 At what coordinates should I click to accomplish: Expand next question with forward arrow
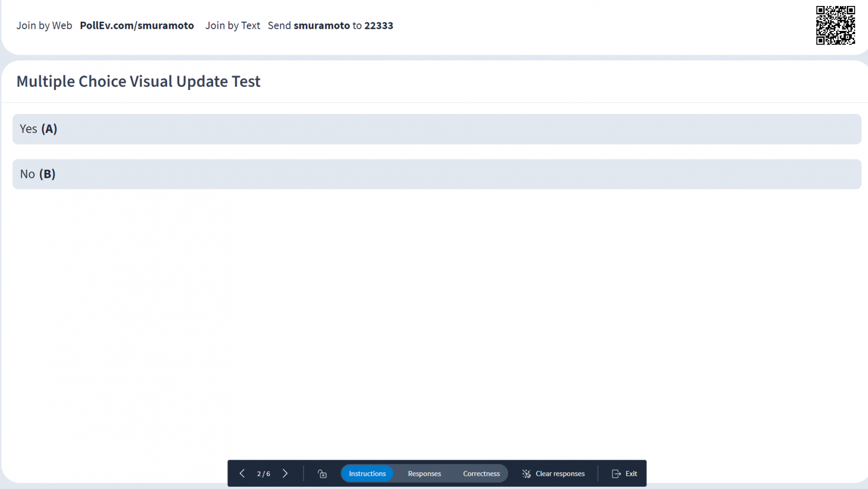[285, 473]
